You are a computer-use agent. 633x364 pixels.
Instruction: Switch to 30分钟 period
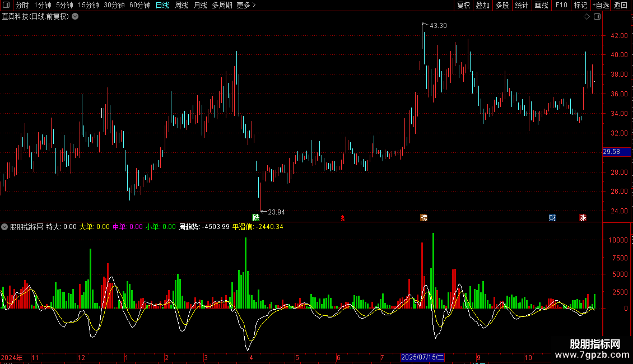tap(114, 5)
